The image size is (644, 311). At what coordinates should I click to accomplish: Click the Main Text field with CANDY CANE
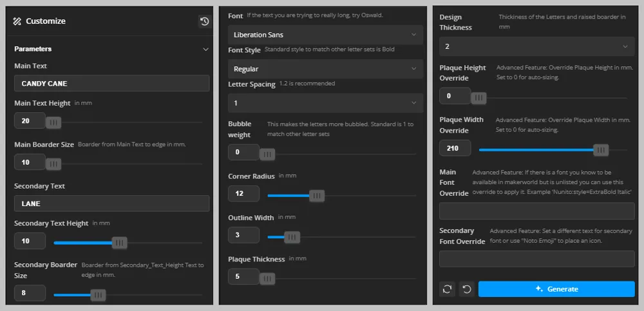pyautogui.click(x=111, y=84)
